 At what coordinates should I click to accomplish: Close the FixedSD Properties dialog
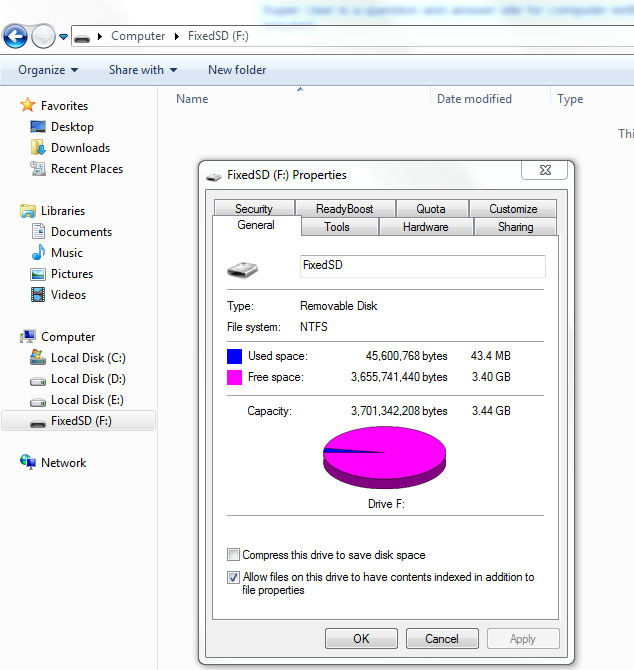tap(545, 170)
